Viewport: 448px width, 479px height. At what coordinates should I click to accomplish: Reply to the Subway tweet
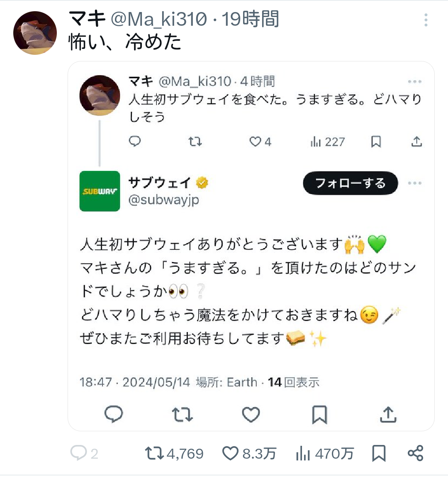114,414
